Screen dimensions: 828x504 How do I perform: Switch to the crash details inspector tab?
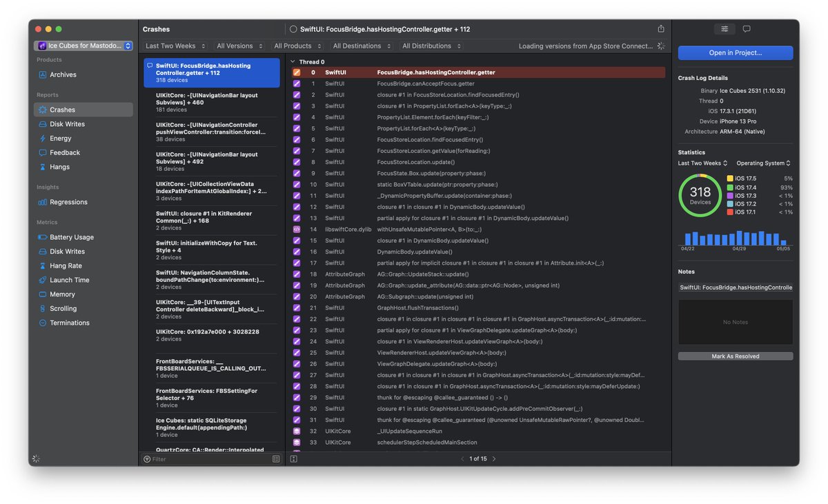click(x=724, y=29)
